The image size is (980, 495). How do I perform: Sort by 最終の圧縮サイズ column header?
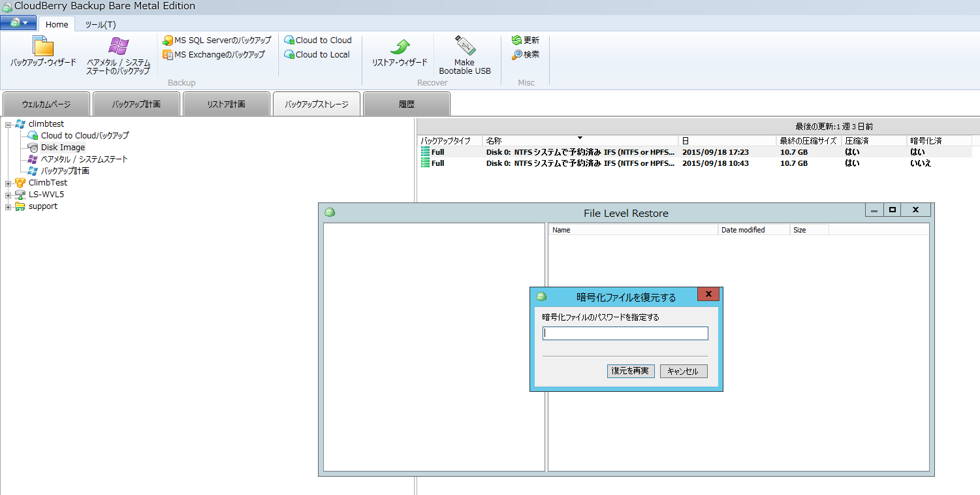coord(809,140)
